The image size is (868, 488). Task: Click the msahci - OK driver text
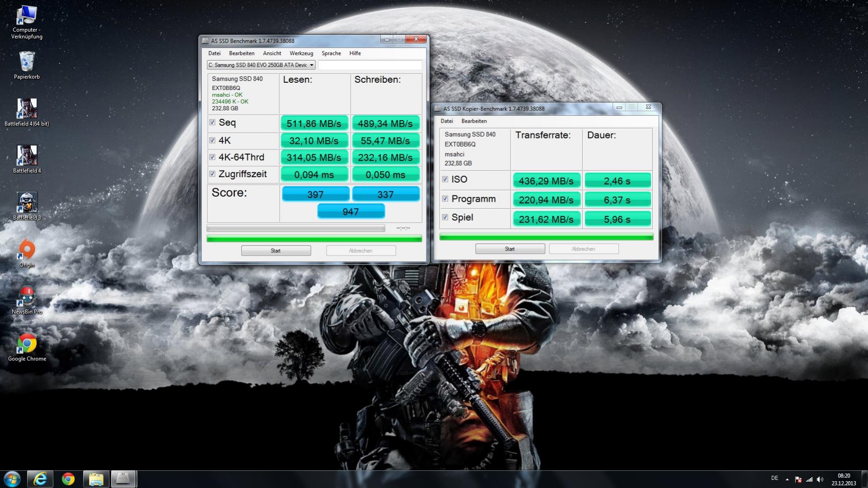[227, 95]
